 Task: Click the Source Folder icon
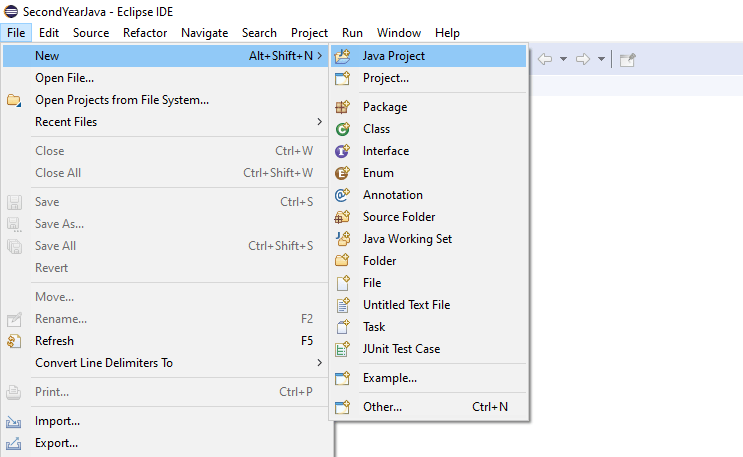pyautogui.click(x=343, y=217)
